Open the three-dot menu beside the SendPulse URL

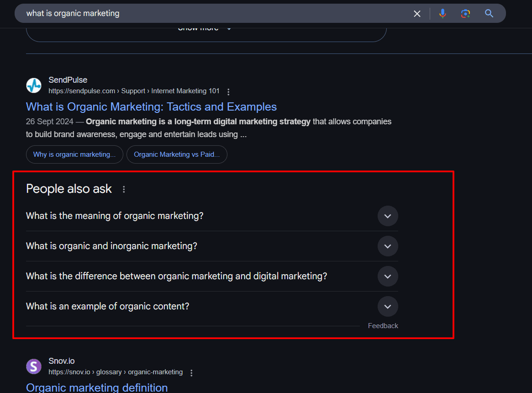[x=228, y=92]
